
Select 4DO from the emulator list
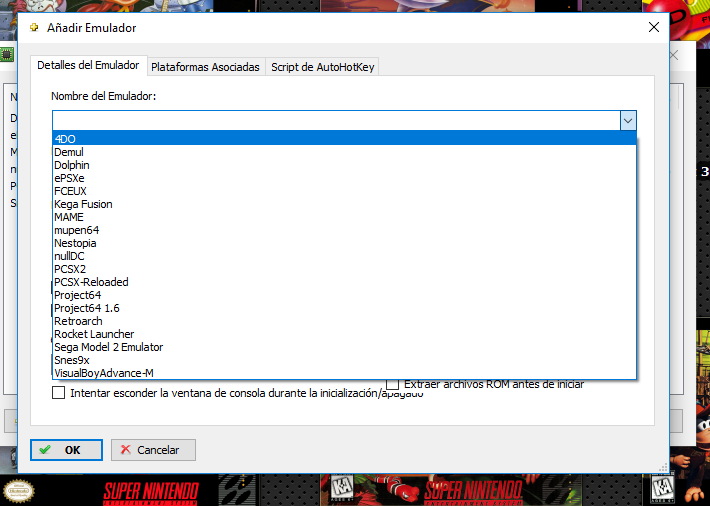tap(344, 139)
